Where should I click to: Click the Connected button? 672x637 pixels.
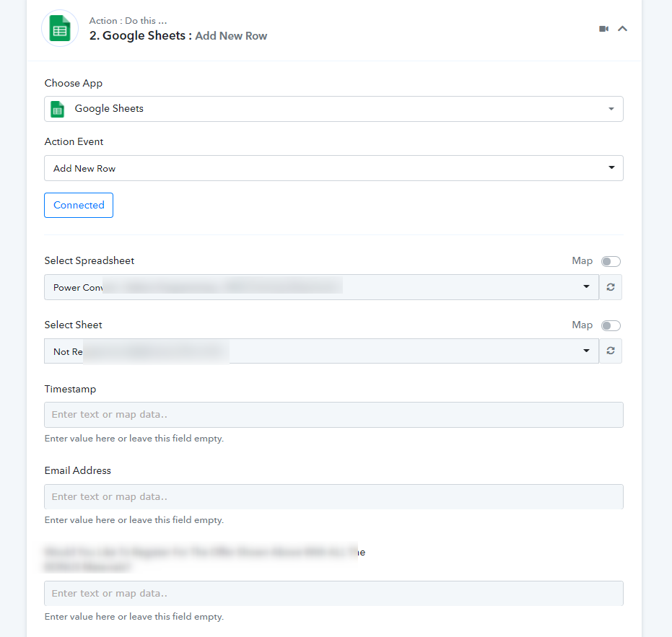tap(79, 205)
